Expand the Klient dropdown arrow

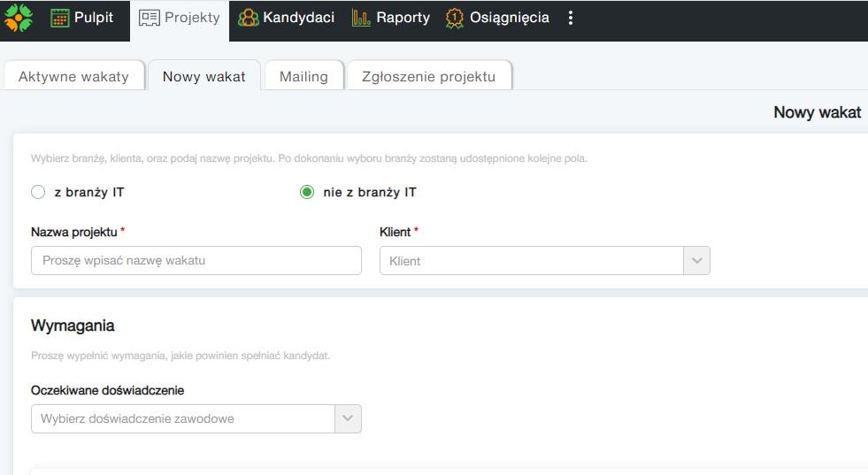(696, 261)
